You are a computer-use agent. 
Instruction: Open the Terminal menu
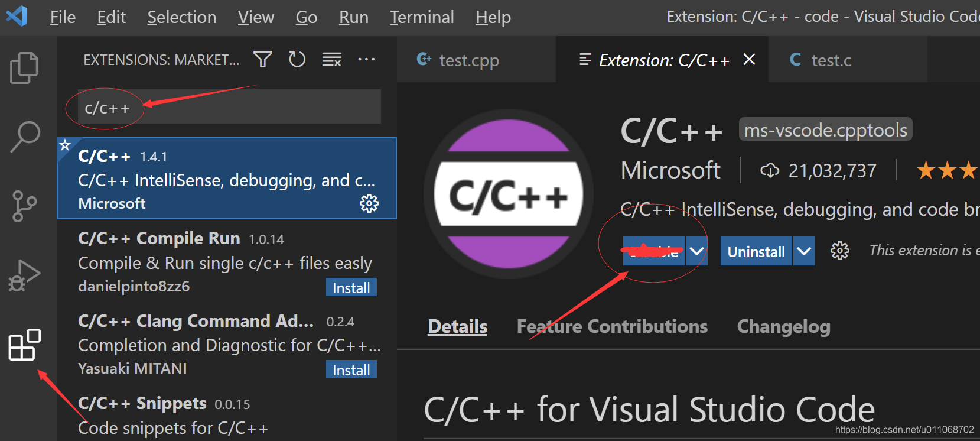click(422, 17)
